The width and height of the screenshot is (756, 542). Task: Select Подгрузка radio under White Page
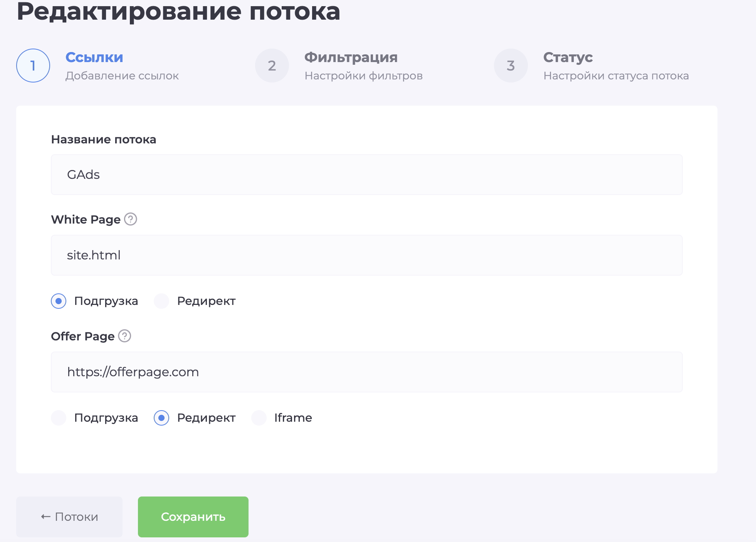pos(59,301)
